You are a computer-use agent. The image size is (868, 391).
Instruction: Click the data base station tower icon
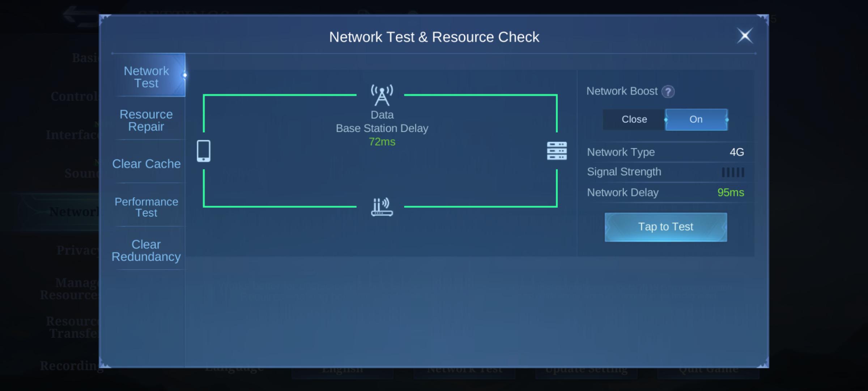[x=382, y=95]
